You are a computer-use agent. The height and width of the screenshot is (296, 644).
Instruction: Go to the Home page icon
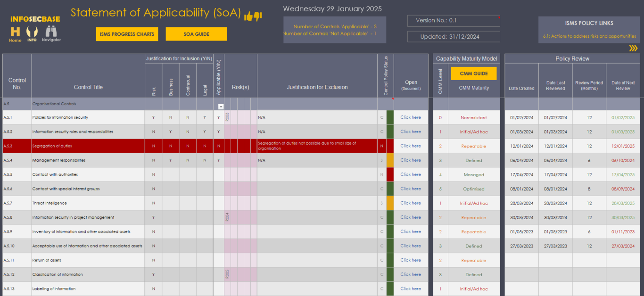pos(15,33)
